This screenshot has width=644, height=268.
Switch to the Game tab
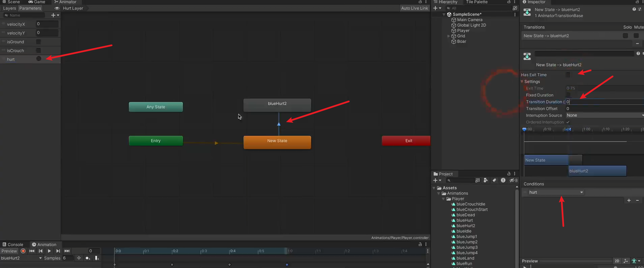pyautogui.click(x=37, y=2)
